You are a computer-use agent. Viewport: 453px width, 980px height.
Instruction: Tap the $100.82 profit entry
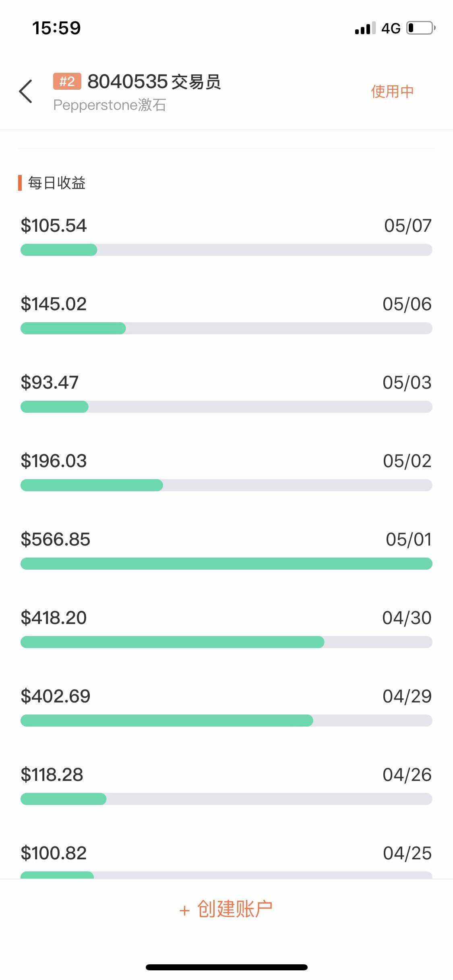coord(54,853)
